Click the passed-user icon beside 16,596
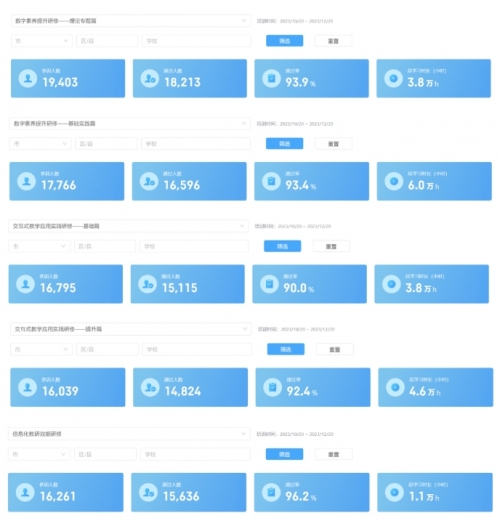500x526 pixels. pos(149,181)
